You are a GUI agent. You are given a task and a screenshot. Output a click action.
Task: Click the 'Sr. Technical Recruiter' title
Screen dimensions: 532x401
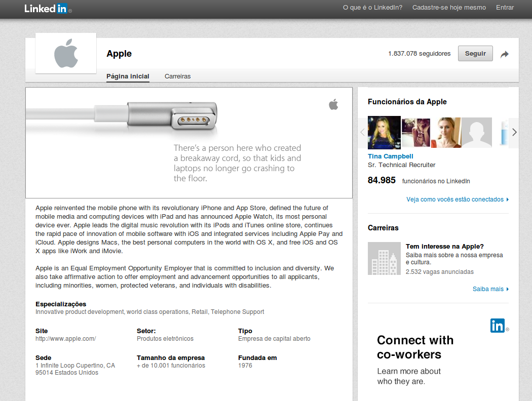click(x=401, y=165)
